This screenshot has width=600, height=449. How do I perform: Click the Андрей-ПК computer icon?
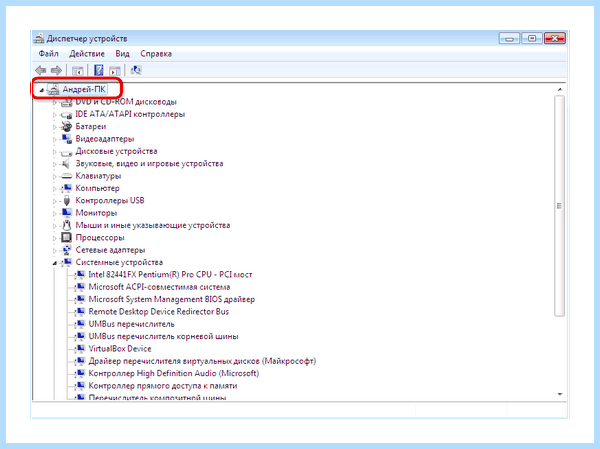[x=54, y=90]
